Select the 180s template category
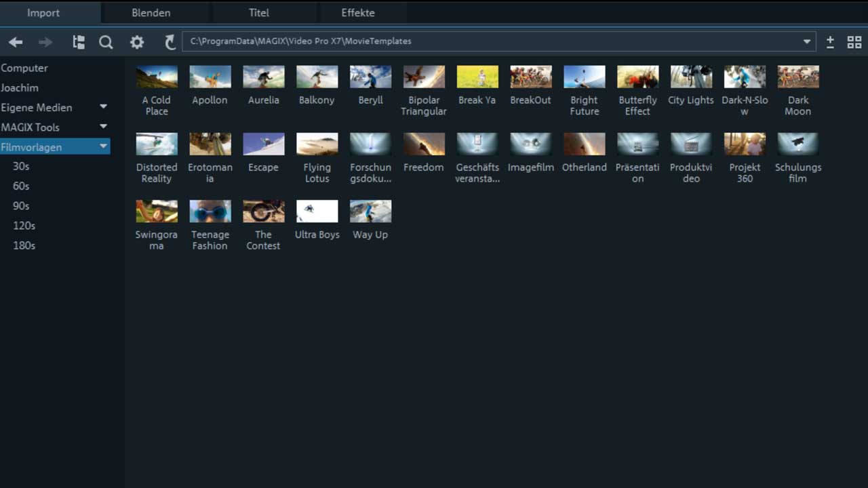This screenshot has width=868, height=488. 24,245
